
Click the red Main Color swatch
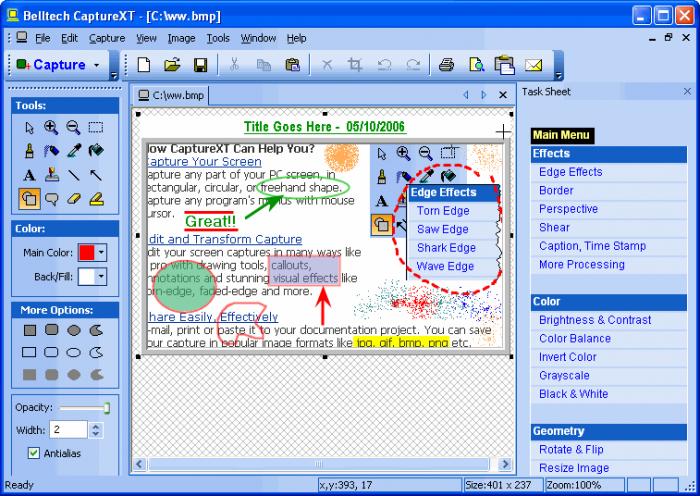(x=87, y=252)
